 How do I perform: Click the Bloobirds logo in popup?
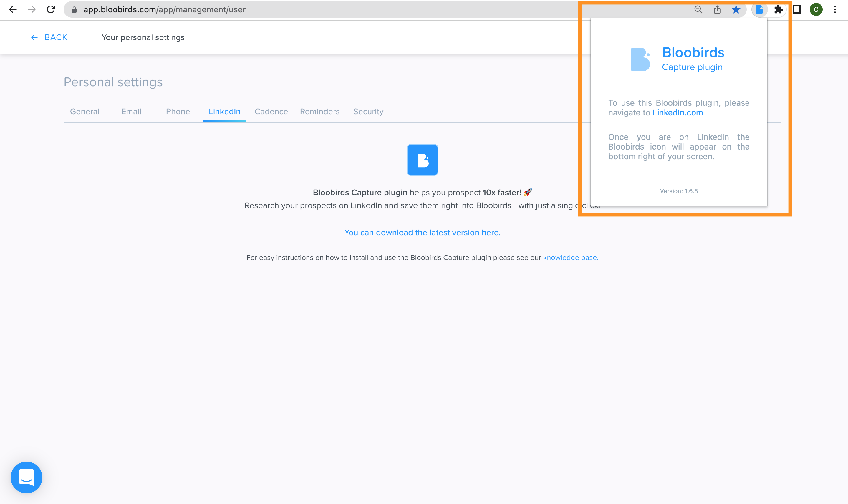(640, 59)
